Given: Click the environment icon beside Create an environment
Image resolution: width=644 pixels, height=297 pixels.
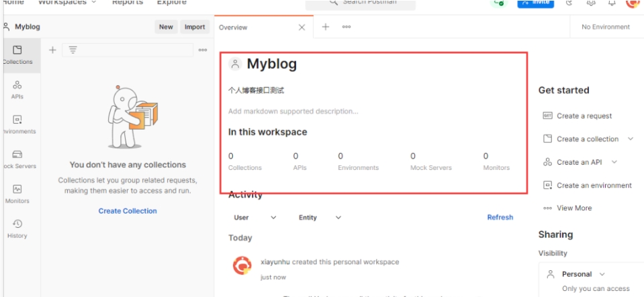Looking at the screenshot, I should [x=547, y=185].
